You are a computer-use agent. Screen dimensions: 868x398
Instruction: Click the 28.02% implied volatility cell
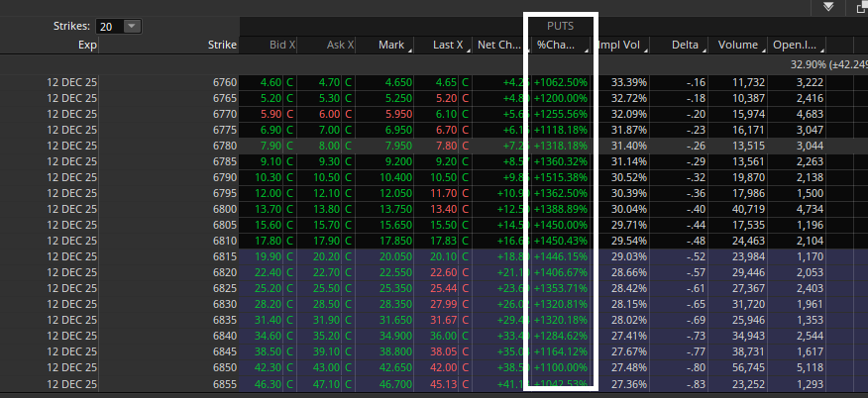(629, 320)
